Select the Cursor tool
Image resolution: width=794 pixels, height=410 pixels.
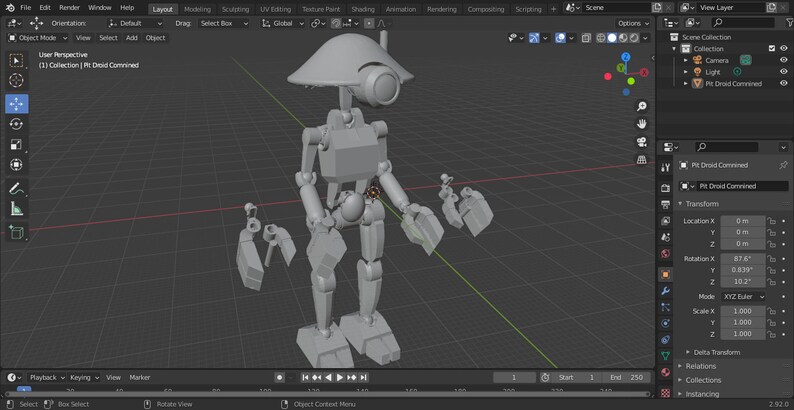click(x=17, y=80)
